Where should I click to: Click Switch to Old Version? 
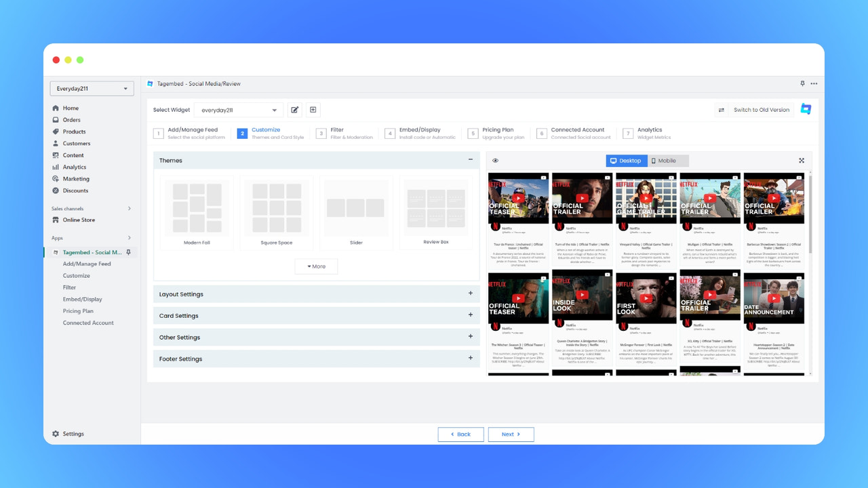762,110
